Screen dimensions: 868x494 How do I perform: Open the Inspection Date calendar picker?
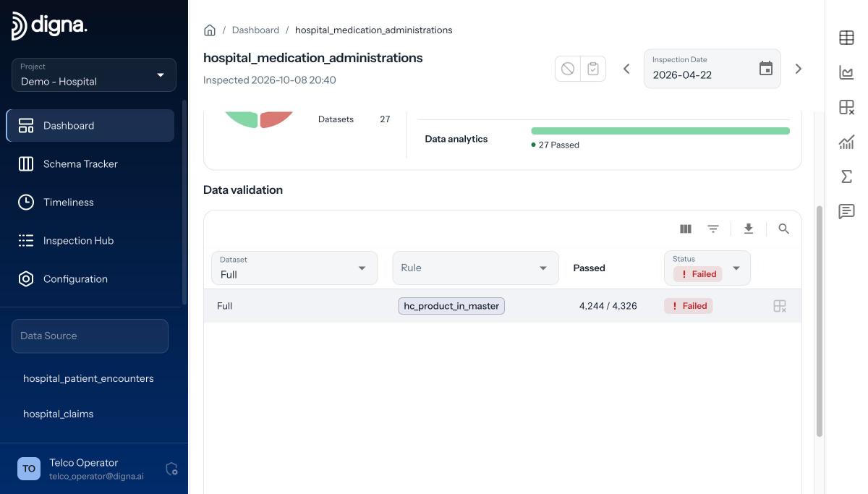click(766, 69)
